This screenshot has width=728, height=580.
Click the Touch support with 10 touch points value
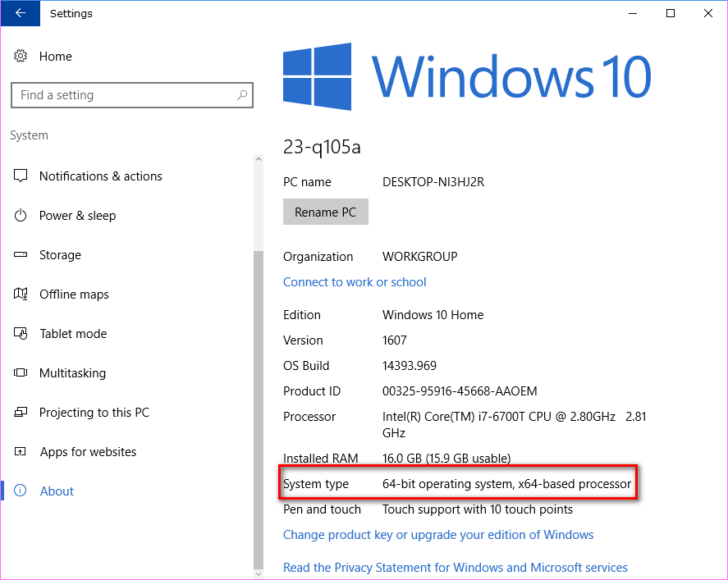coord(478,509)
